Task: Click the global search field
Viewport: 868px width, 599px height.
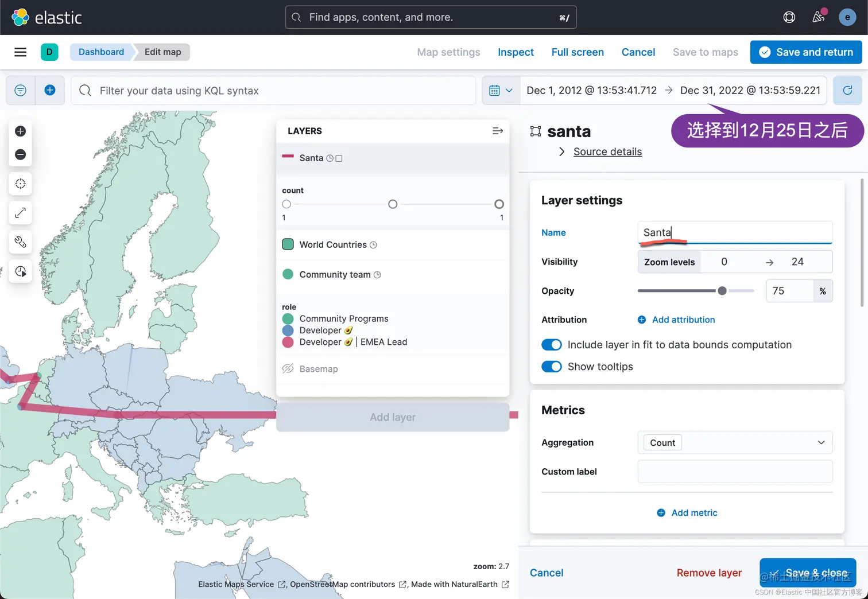Action: pyautogui.click(x=431, y=17)
